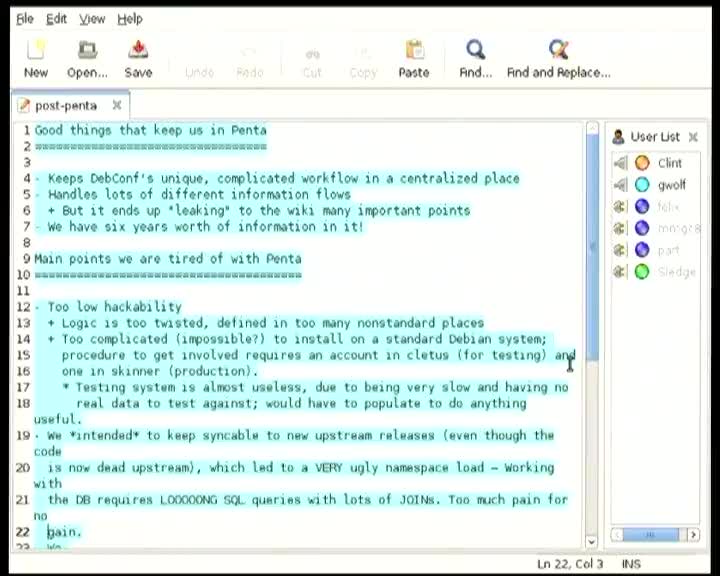720x576 pixels.
Task: Click the Ln 22, Col 3 status text
Action: [x=570, y=564]
